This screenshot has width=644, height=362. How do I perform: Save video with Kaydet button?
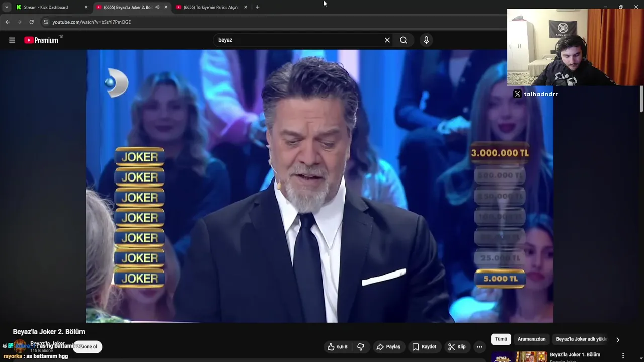coord(424,347)
